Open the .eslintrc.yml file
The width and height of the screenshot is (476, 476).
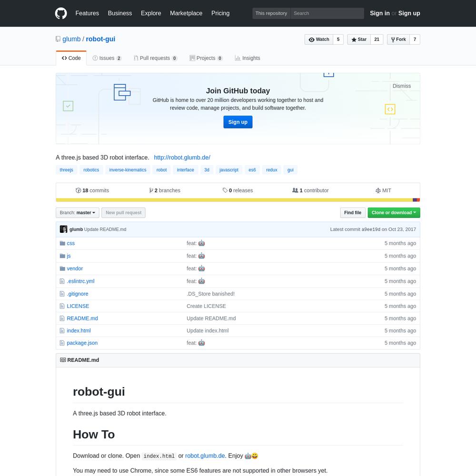[x=80, y=281]
